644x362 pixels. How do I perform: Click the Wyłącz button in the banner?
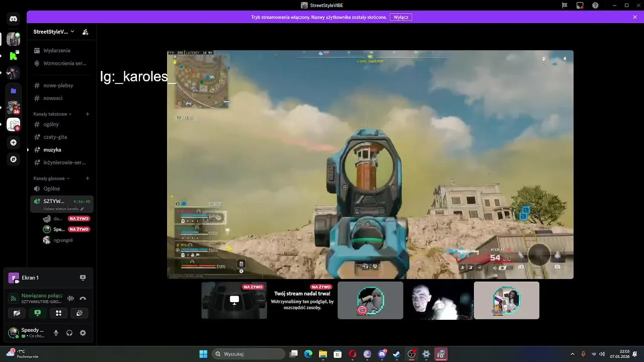[401, 17]
